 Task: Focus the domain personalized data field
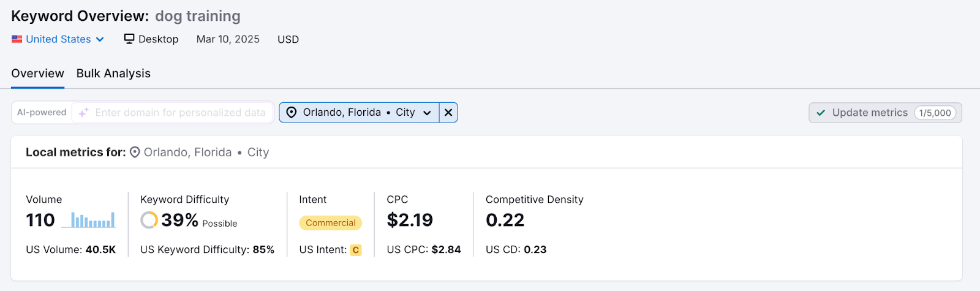click(x=180, y=113)
